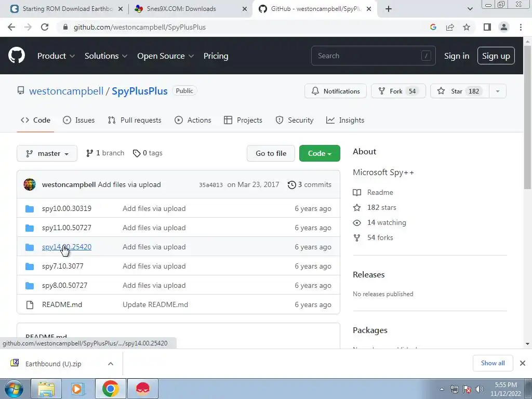
Task: Click Show all downloads
Action: [x=493, y=363]
